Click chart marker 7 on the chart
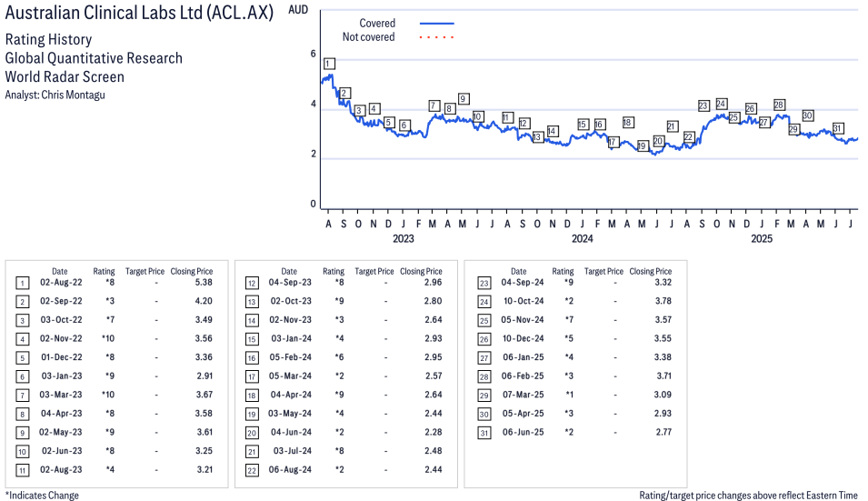Screen dimensions: 868x501 tap(434, 105)
